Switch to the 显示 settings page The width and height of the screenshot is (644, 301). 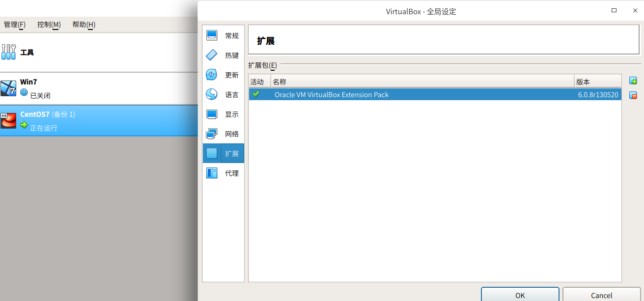tap(224, 114)
